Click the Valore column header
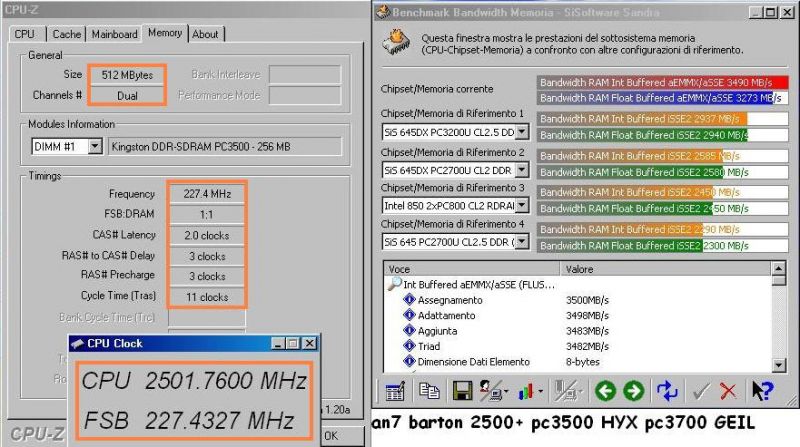The image size is (800, 447). tap(665, 268)
